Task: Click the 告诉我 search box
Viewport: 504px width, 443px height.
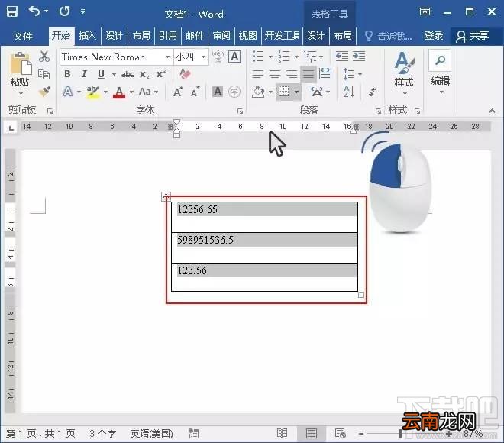Action: (388, 36)
